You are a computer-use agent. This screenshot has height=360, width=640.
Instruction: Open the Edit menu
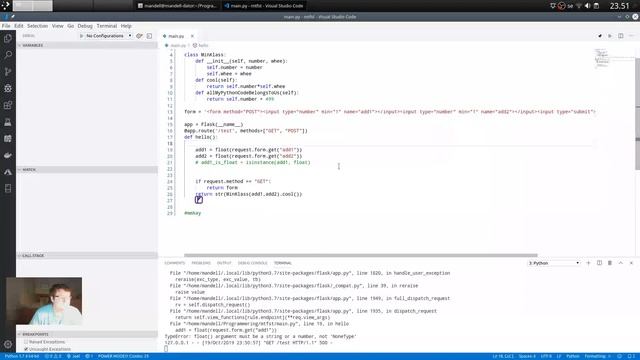point(19,26)
